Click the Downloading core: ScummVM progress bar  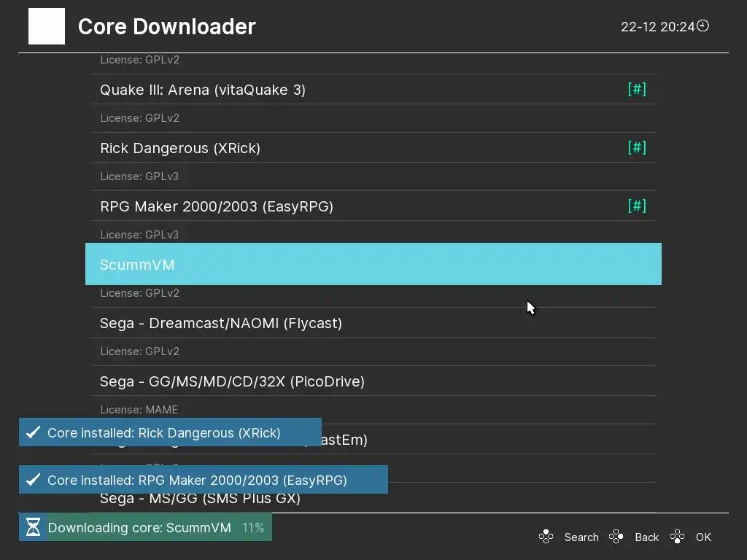coord(145,527)
